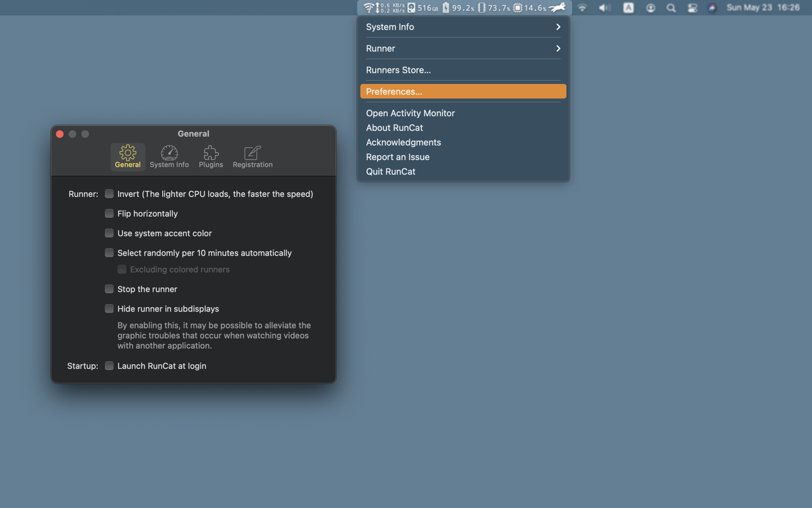This screenshot has width=812, height=508.
Task: Select Preferences... menu item
Action: coord(463,92)
